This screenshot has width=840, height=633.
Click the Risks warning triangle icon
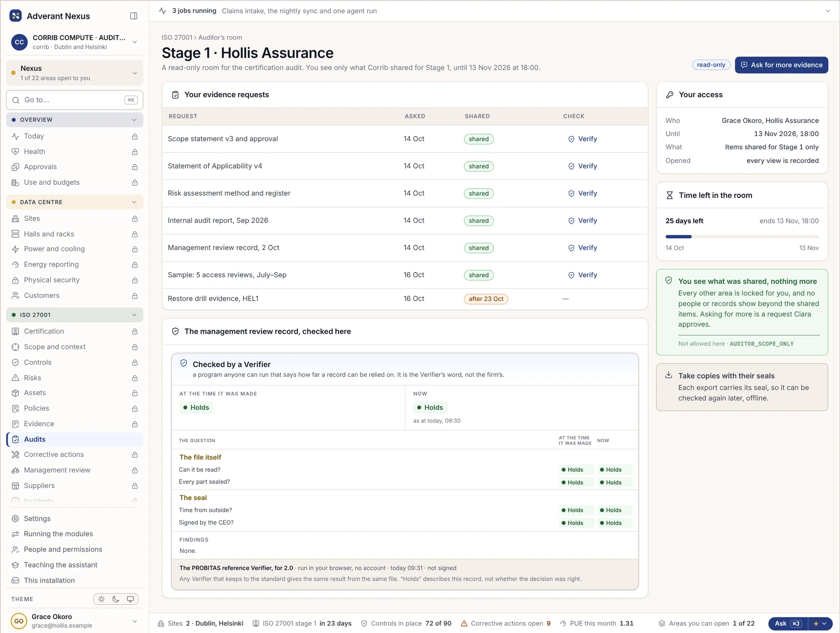click(16, 378)
